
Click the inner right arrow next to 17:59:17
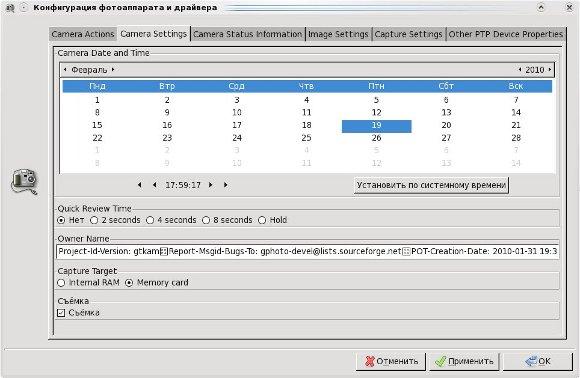coord(210,185)
